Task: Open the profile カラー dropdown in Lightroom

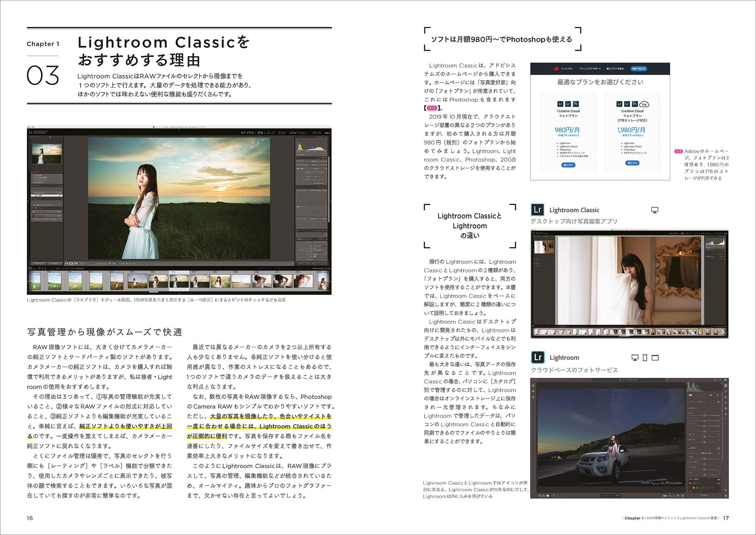Action: 702,402
